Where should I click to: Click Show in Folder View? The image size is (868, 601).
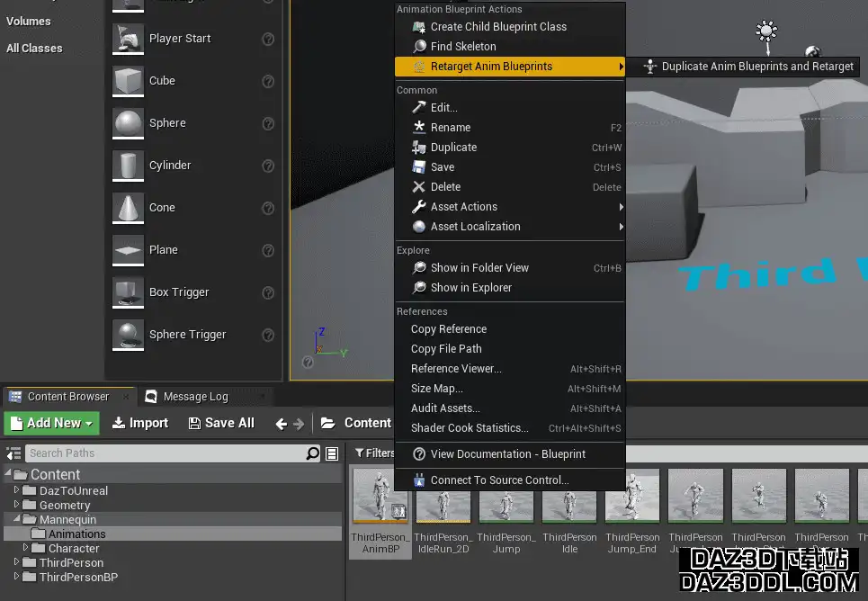click(510, 268)
